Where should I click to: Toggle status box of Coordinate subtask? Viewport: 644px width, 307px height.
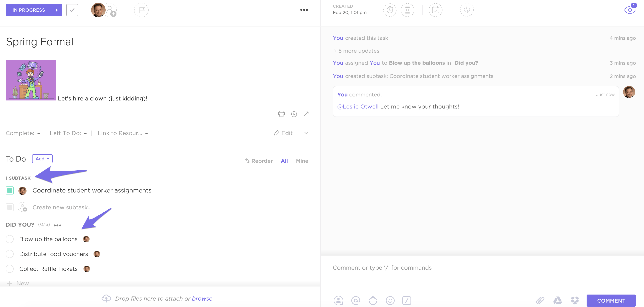(10, 190)
